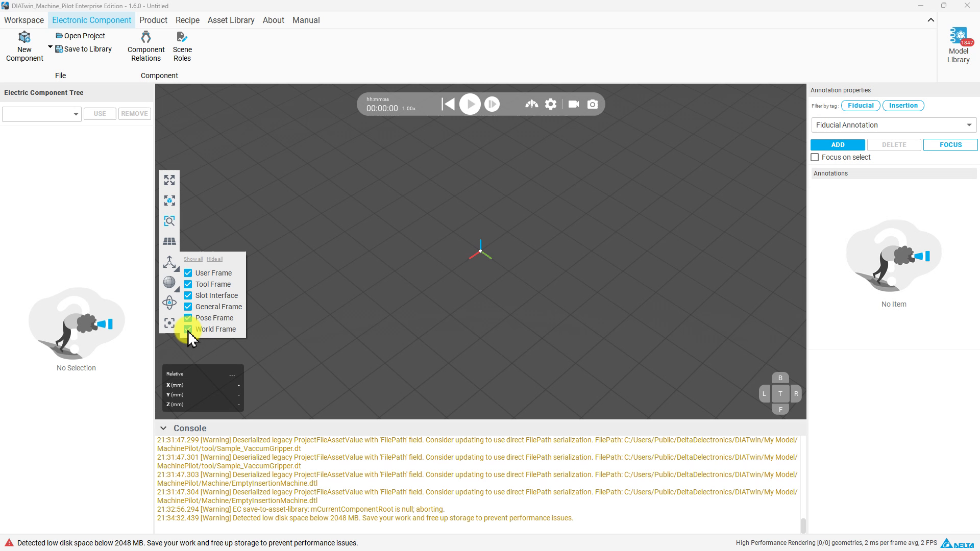Click the low disk space warning icon

[9, 543]
